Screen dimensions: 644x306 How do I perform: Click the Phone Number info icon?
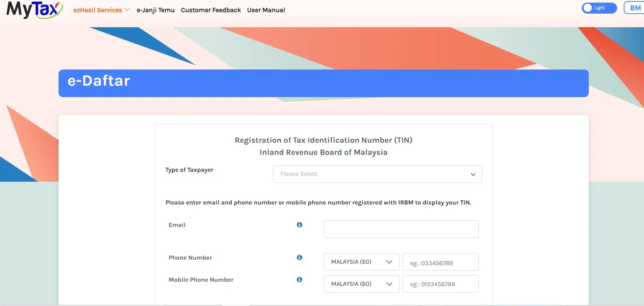(x=299, y=257)
